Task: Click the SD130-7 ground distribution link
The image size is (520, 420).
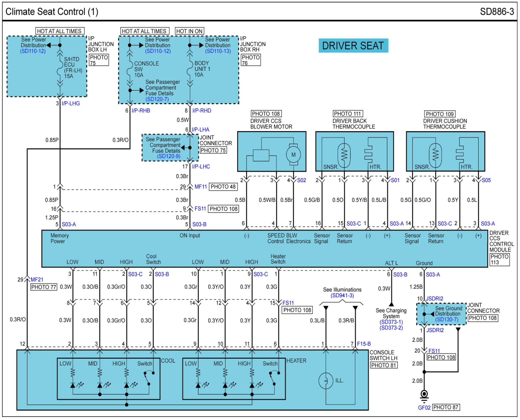Action: 447,320
